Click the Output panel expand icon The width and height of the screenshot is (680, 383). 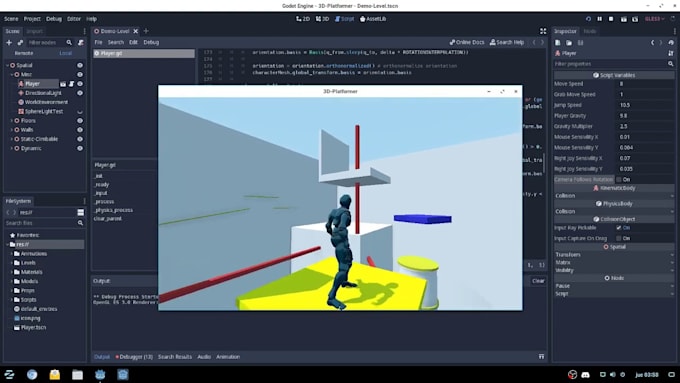[x=541, y=357]
